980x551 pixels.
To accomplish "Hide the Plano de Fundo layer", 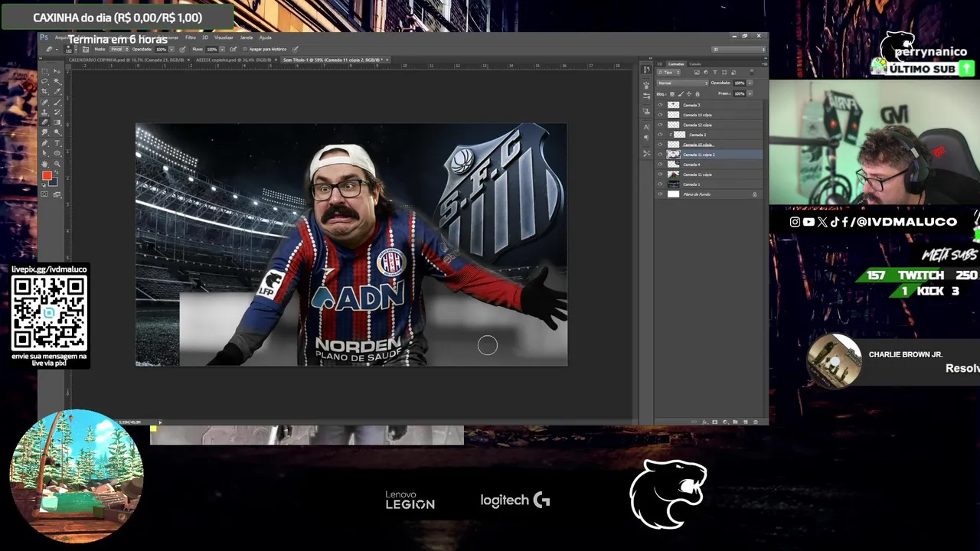I will (x=660, y=194).
